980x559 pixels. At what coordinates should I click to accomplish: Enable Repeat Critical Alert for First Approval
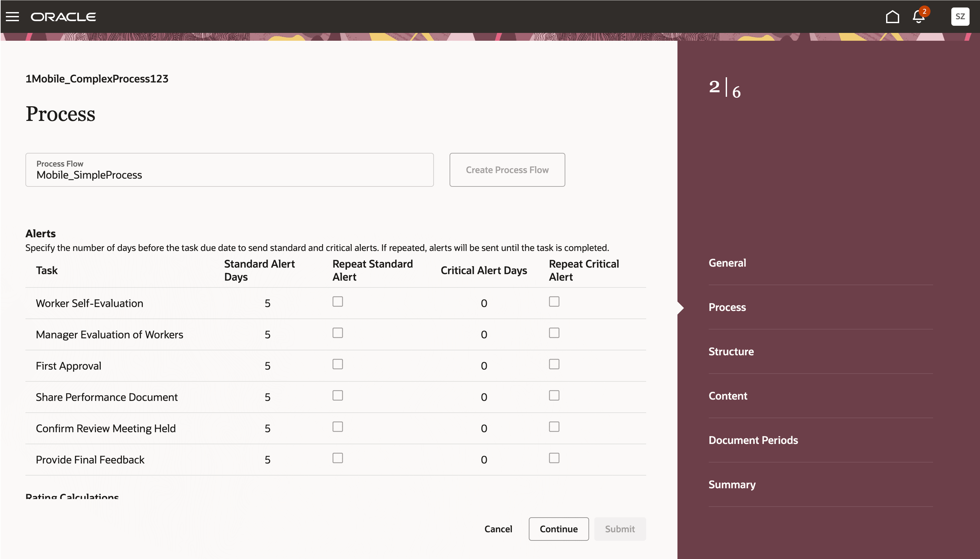click(554, 364)
